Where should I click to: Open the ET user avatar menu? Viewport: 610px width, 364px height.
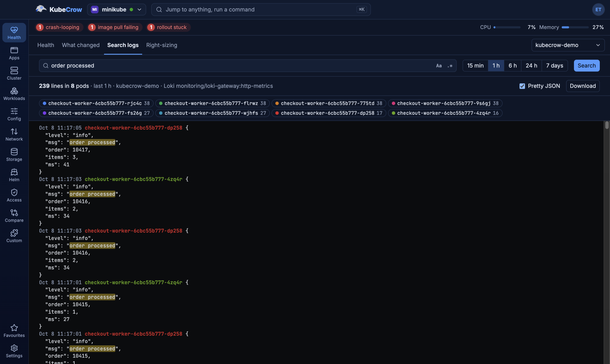click(598, 9)
